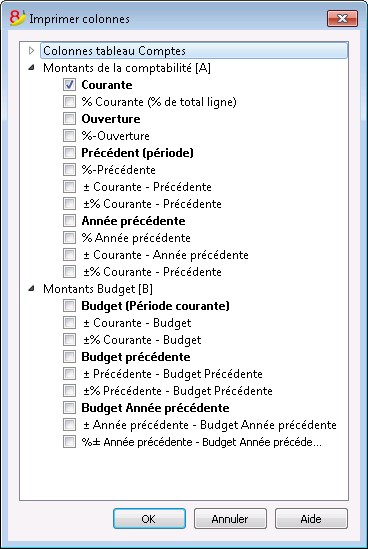Tick the Précédent (période) checkbox
The image size is (368, 549).
click(69, 152)
